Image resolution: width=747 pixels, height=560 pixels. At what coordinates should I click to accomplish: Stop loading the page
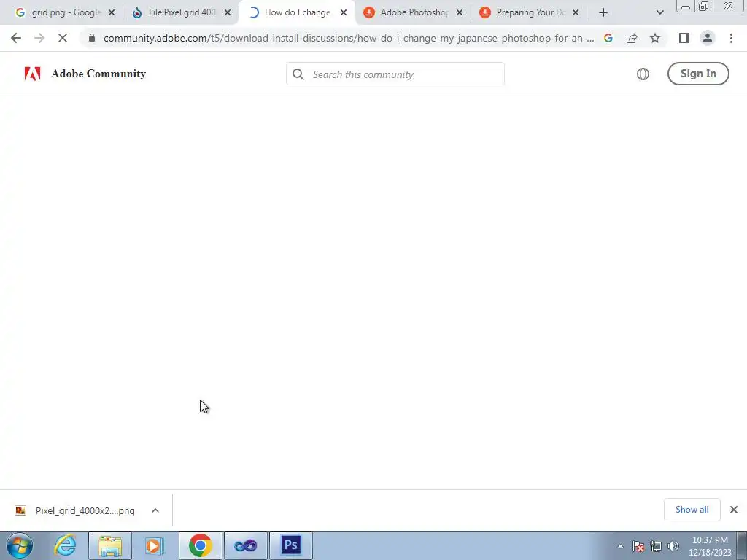tap(63, 38)
